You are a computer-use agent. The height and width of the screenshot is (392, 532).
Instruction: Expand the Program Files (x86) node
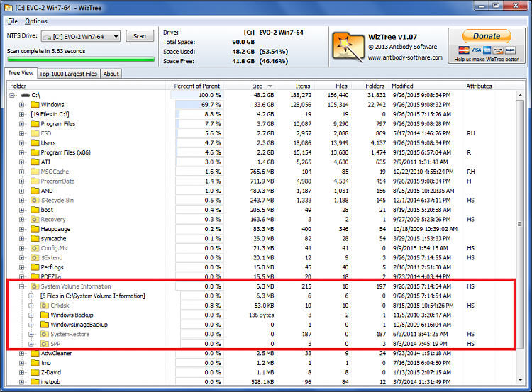(22, 152)
